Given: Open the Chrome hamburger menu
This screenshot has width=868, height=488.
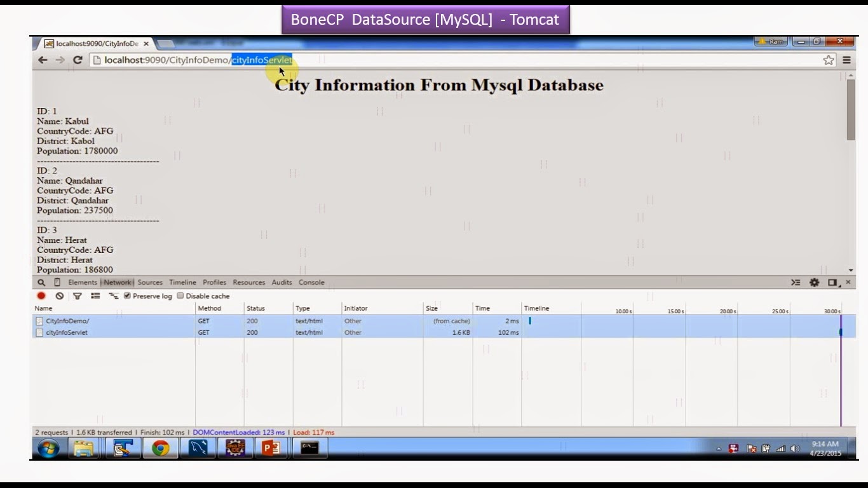Looking at the screenshot, I should point(846,60).
